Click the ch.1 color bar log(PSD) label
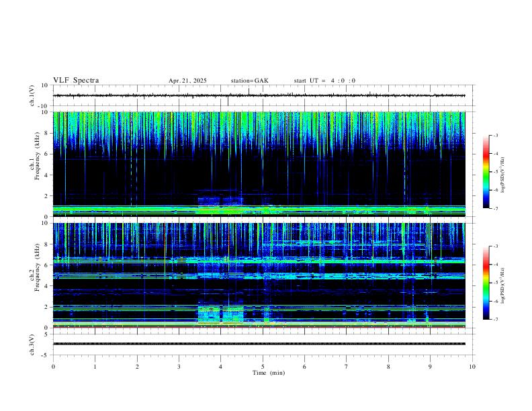The width and height of the screenshot is (532, 411). click(502, 175)
